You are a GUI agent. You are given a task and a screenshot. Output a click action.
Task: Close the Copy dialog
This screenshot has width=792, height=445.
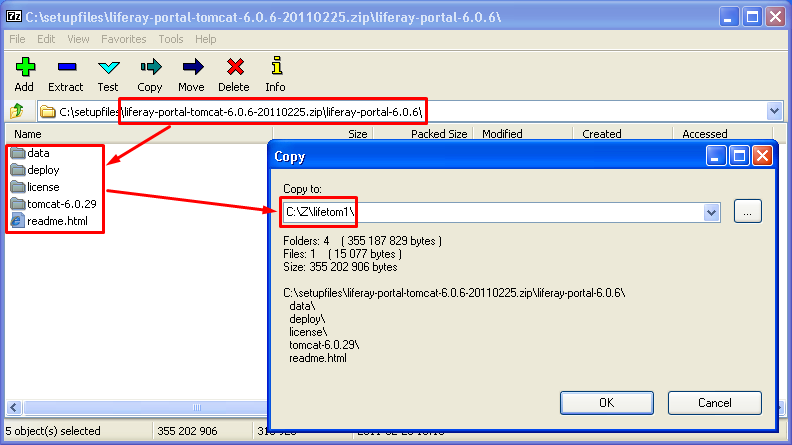click(762, 156)
